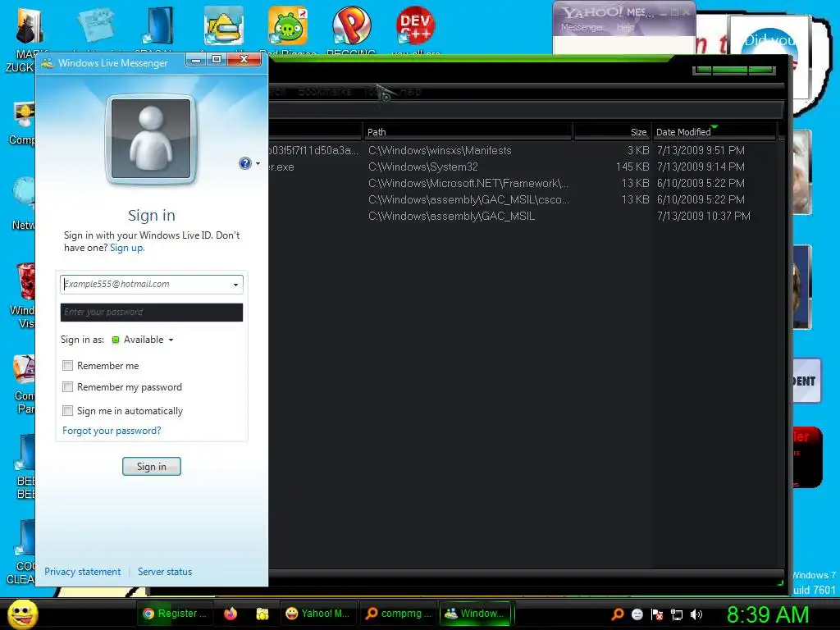Select the row with path C:\Windows\System32
Viewport: 840px width, 630px height.
[523, 167]
